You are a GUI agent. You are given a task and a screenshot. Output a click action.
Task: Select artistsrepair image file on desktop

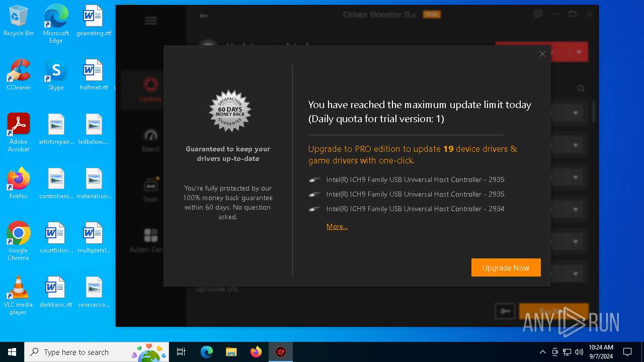coord(56,130)
